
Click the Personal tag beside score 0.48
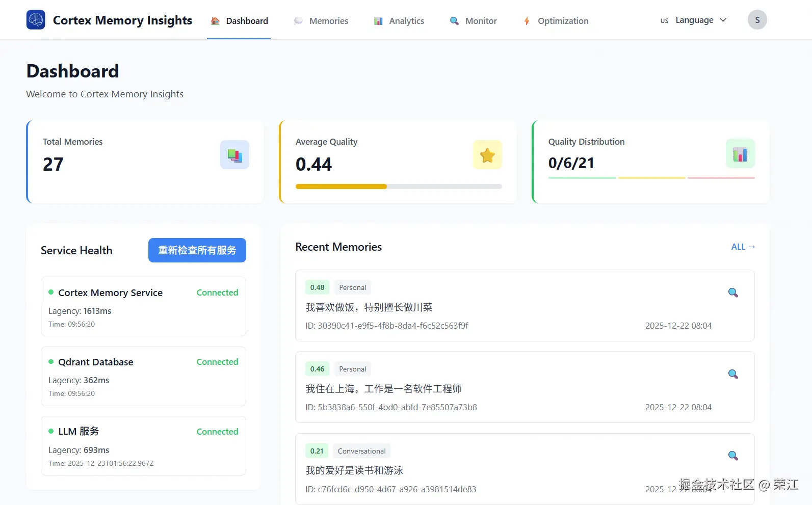click(x=353, y=287)
